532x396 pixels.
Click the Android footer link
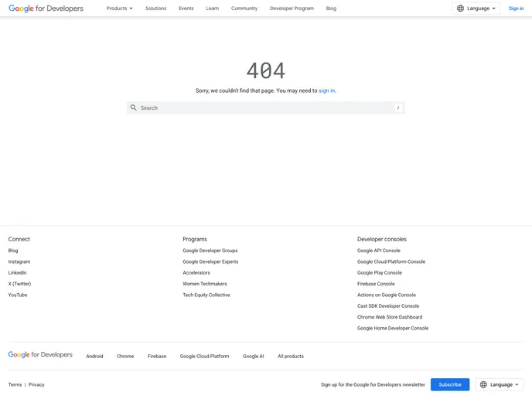[x=94, y=356]
